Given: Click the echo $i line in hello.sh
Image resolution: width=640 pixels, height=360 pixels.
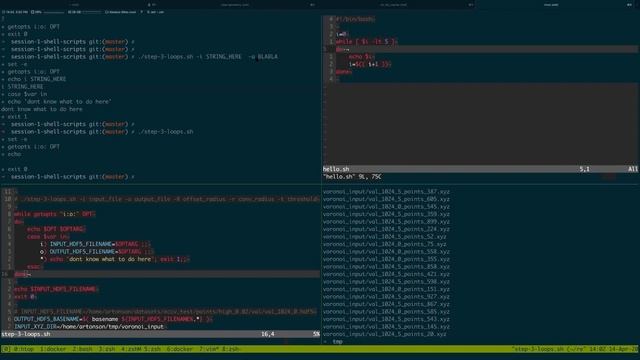Looking at the screenshot, I should pyautogui.click(x=361, y=57).
